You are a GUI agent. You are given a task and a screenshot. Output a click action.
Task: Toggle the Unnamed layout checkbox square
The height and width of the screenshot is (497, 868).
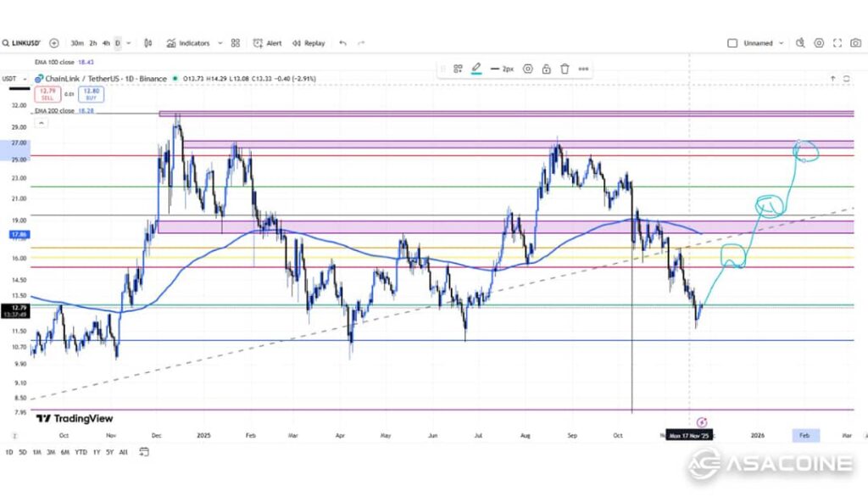732,43
